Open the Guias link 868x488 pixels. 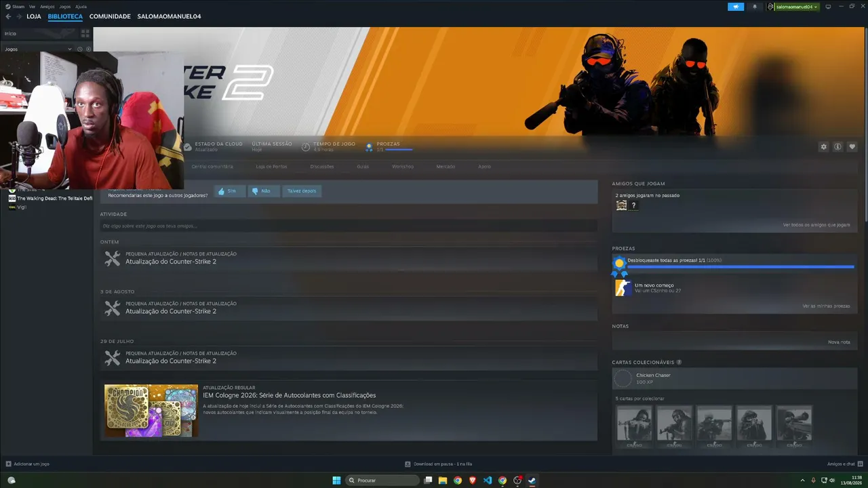363,166
